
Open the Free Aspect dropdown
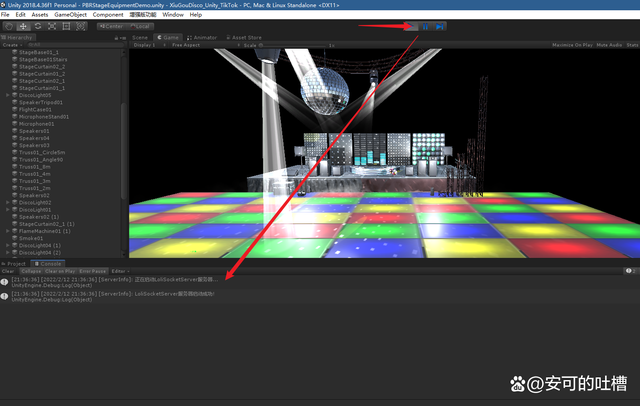(188, 45)
